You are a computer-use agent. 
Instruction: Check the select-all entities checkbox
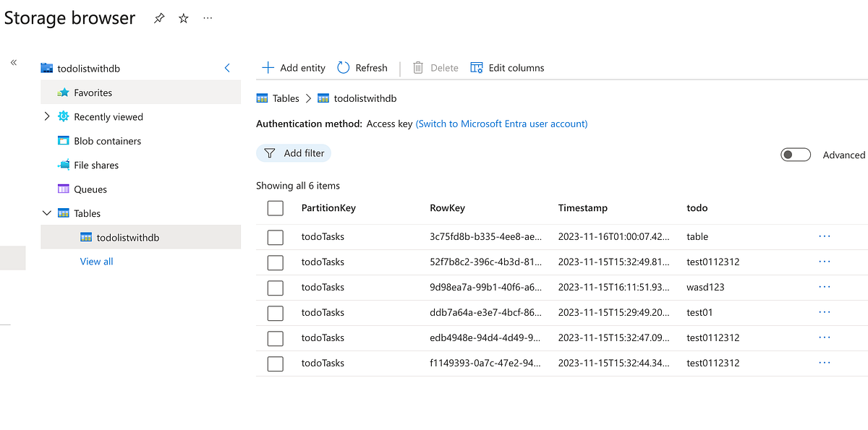coord(275,207)
